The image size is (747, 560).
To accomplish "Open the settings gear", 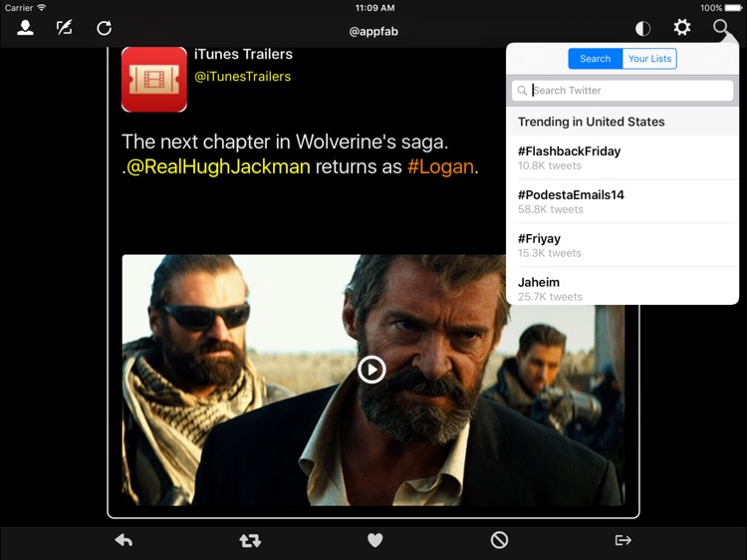I will (x=681, y=27).
